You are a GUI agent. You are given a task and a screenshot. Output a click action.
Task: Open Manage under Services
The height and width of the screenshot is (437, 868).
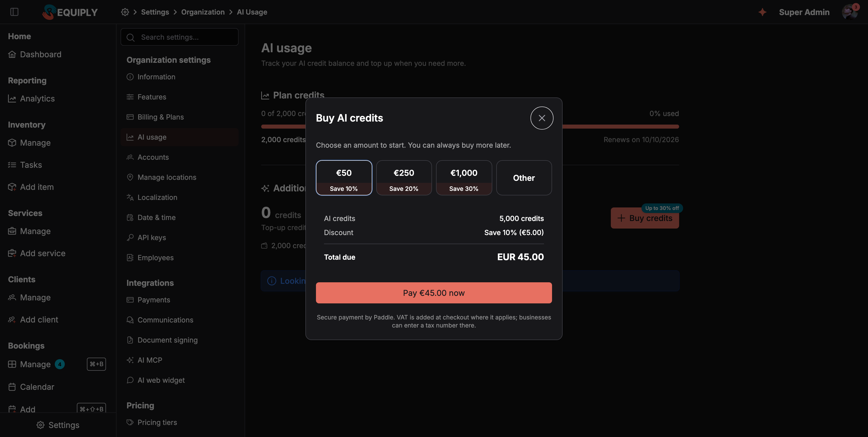29,231
